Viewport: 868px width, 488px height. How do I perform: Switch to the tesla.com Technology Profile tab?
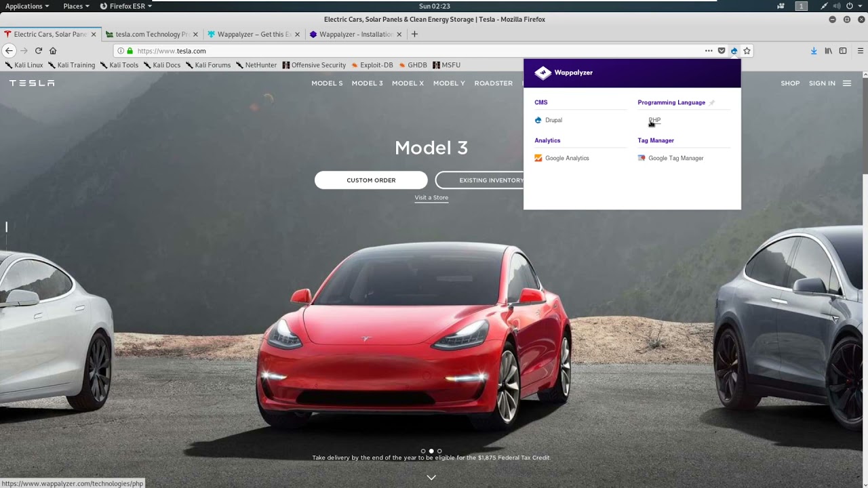coord(153,34)
